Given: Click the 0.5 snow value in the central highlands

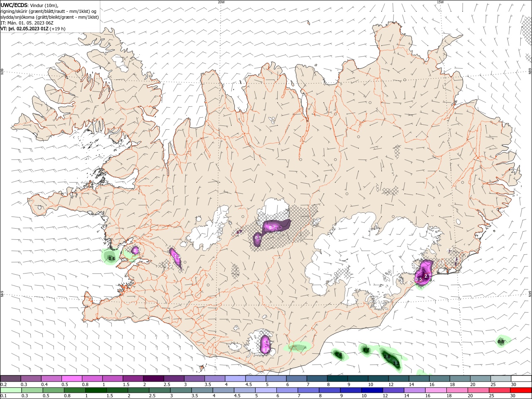Looking at the screenshot, I should pos(258,238).
